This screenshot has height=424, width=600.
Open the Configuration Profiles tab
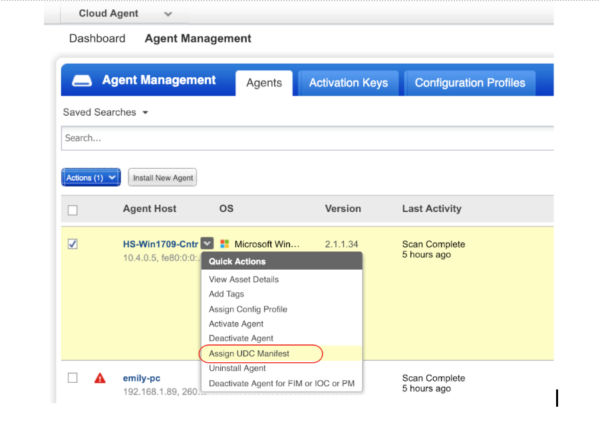click(470, 83)
